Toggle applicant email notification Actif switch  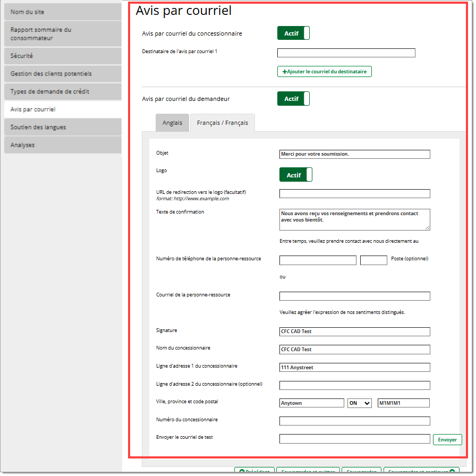293,99
